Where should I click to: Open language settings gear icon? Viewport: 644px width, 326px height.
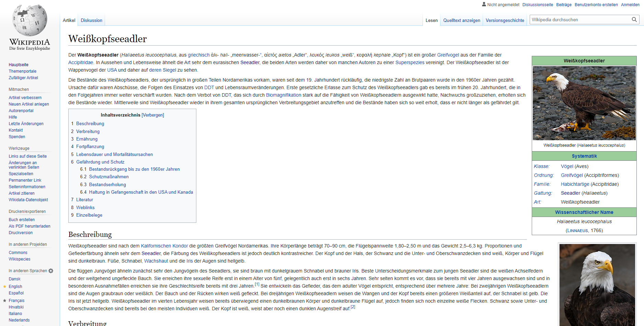pyautogui.click(x=51, y=271)
